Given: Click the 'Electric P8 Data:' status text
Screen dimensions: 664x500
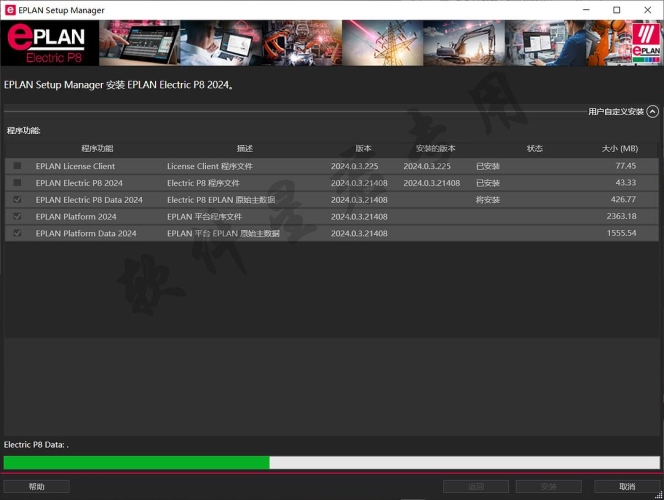Looking at the screenshot, I should point(36,445).
